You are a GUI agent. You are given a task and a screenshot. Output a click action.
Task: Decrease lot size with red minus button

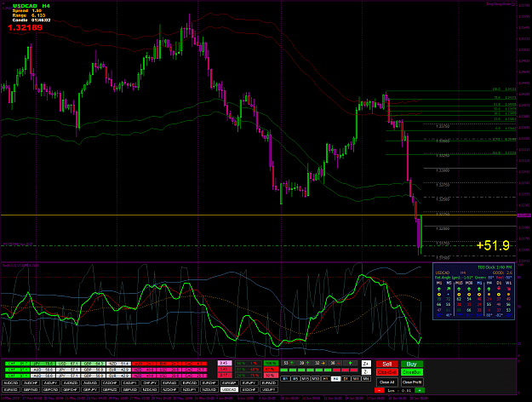coord(380,390)
